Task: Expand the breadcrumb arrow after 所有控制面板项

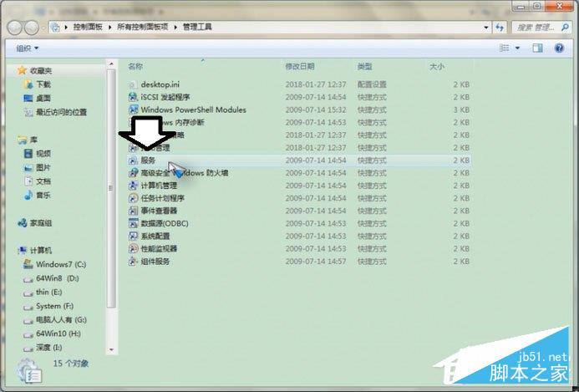Action: click(175, 27)
